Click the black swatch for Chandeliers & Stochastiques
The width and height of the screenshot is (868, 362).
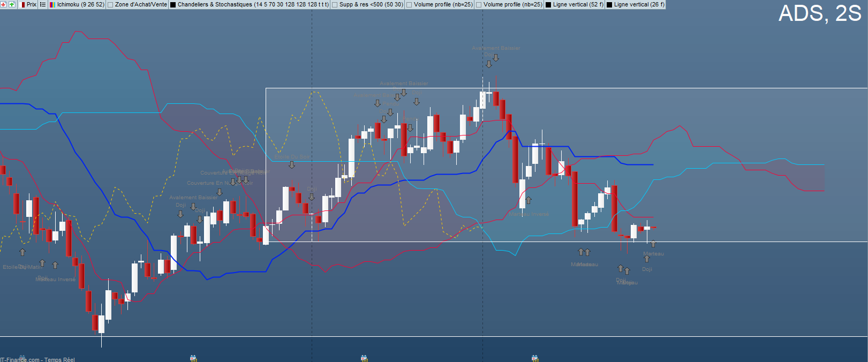point(173,4)
